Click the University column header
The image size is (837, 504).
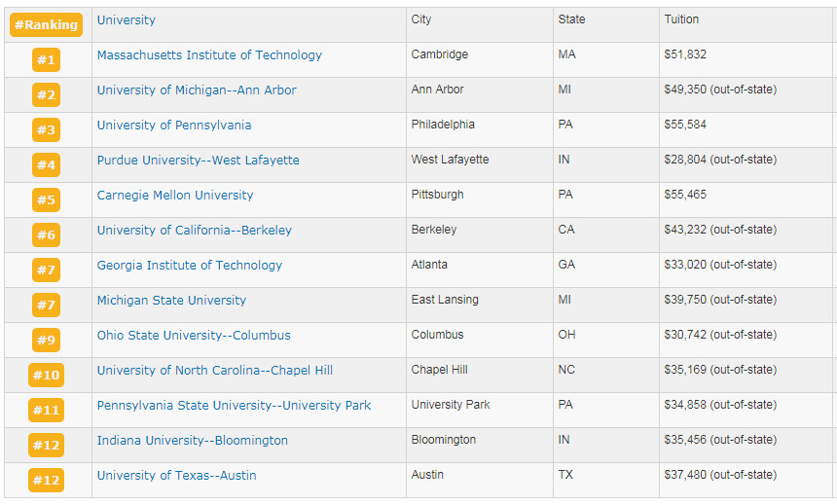tap(127, 20)
